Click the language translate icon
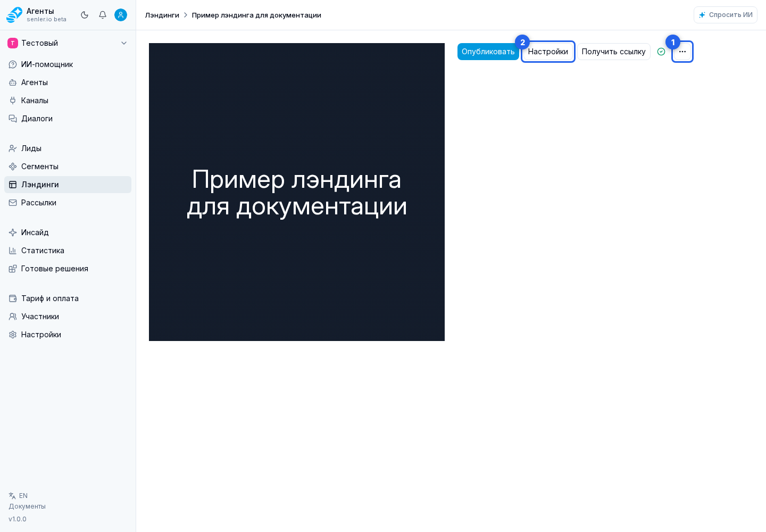 [x=12, y=496]
